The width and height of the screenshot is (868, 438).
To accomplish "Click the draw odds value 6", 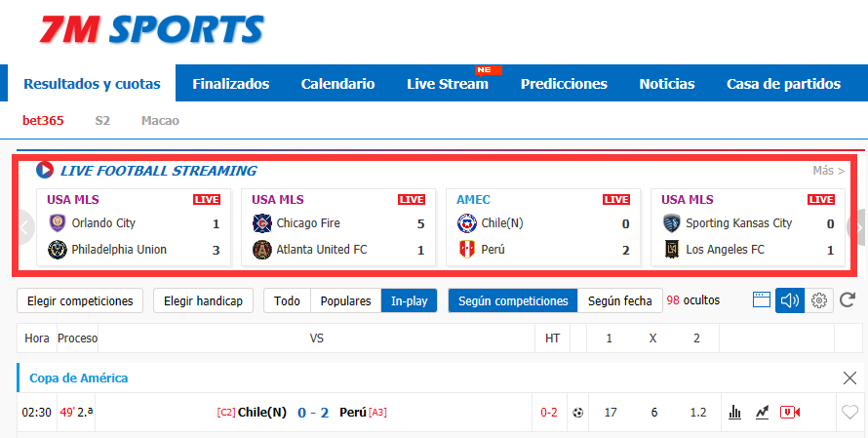I will (x=654, y=413).
